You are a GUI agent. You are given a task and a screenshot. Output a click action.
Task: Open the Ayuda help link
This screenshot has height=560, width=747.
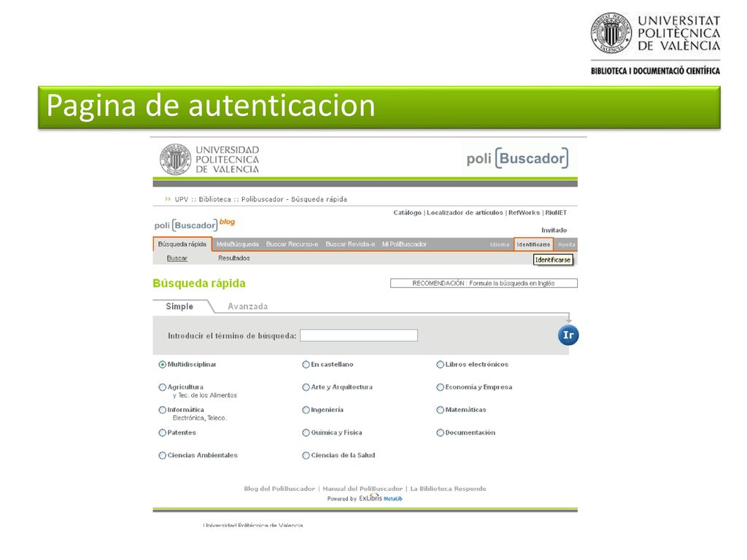click(x=566, y=245)
